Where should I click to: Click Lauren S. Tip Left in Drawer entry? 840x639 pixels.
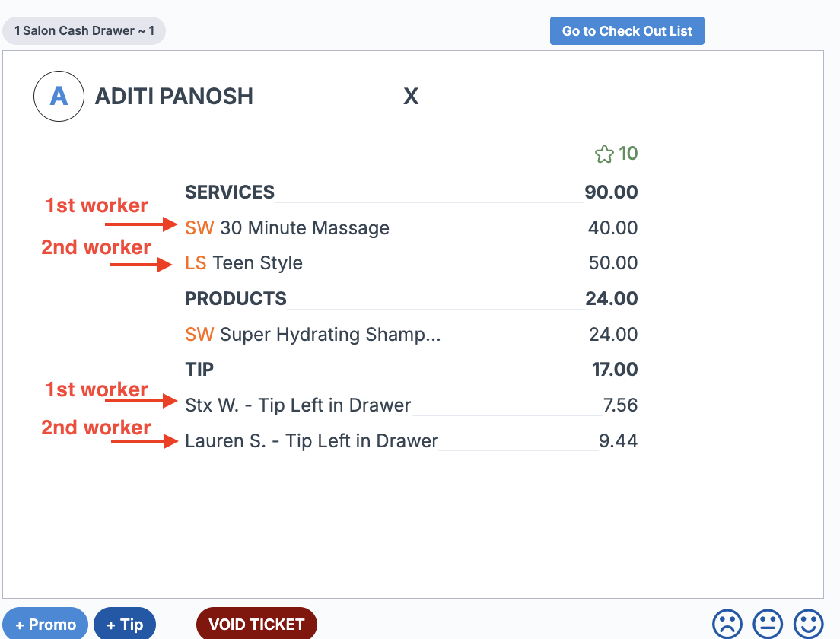pos(311,441)
